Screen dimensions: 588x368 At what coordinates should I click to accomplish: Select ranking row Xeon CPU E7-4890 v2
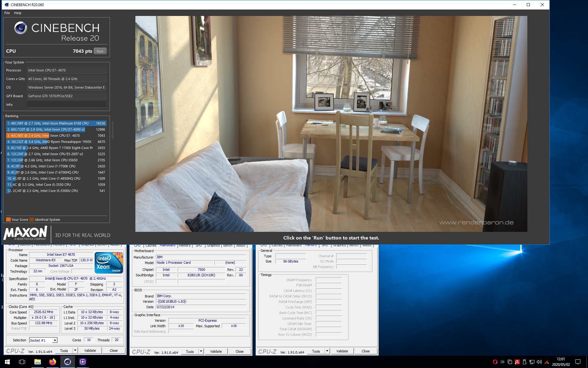(56, 129)
